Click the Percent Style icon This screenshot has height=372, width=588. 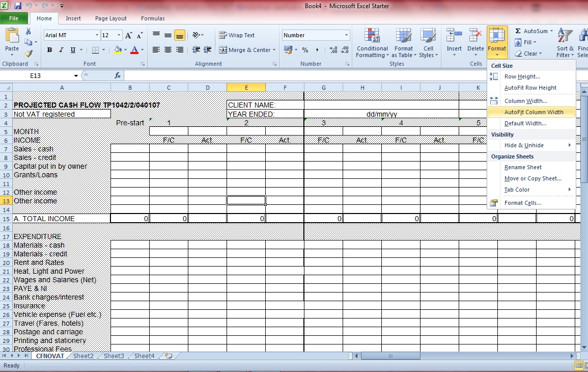click(x=305, y=50)
